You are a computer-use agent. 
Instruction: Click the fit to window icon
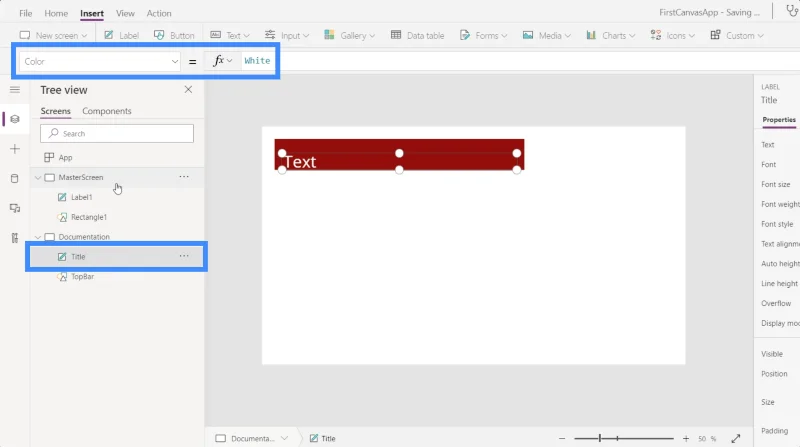point(736,438)
